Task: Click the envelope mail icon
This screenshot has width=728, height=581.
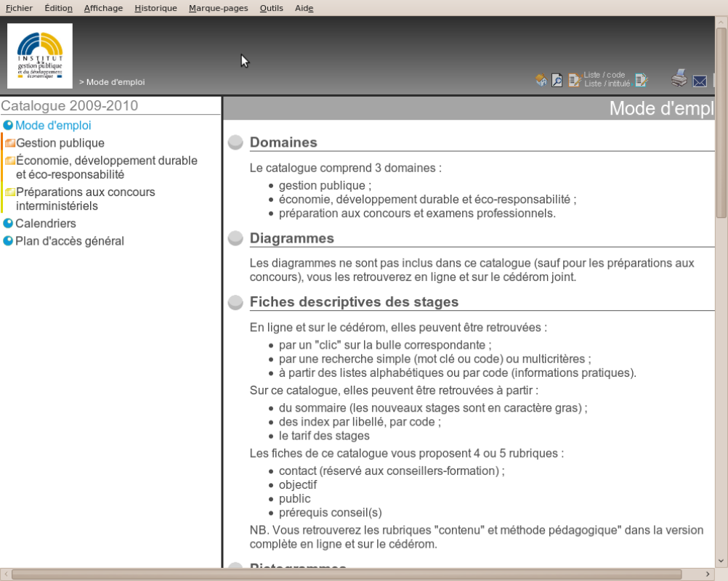Action: (x=700, y=81)
